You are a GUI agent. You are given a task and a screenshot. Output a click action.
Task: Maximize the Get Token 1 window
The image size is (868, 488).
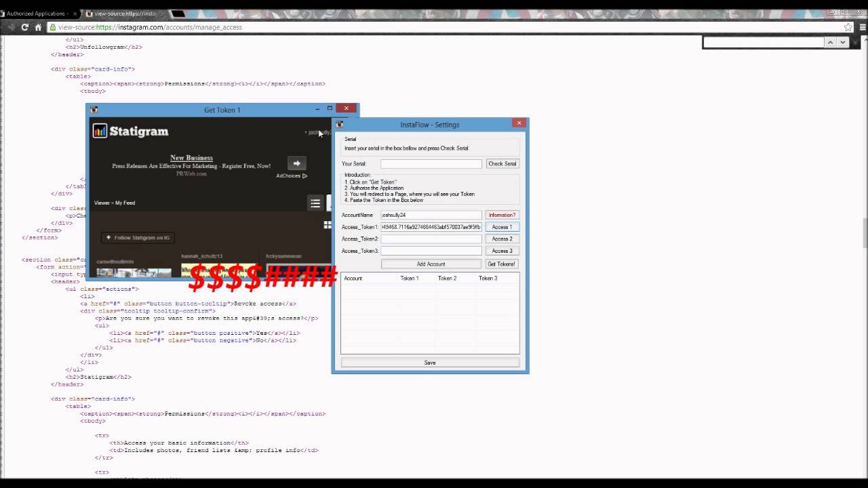coord(330,108)
